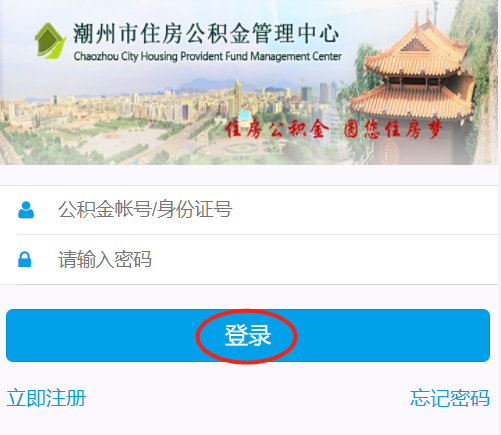Click the orange-roofed pagoda tower image

coord(413,87)
